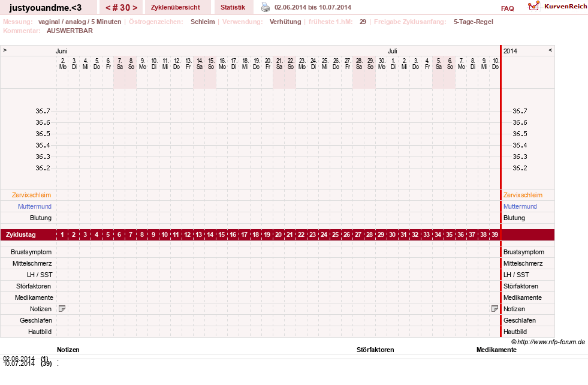Click the left Notizen row label
This screenshot has height=385, width=588.
pyautogui.click(x=41, y=309)
